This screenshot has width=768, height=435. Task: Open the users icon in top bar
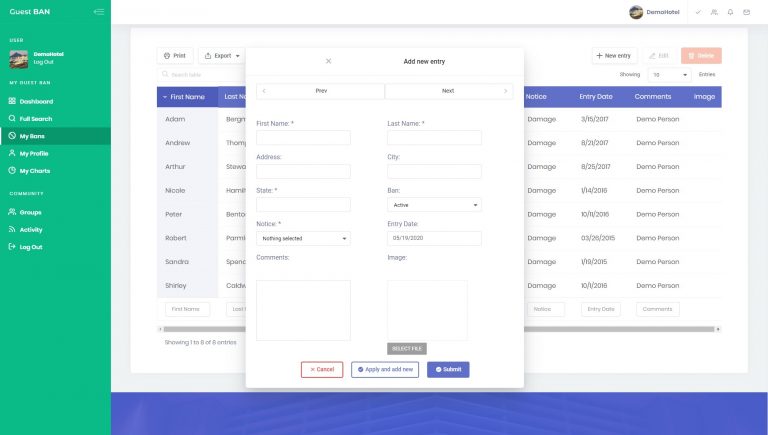(x=714, y=12)
